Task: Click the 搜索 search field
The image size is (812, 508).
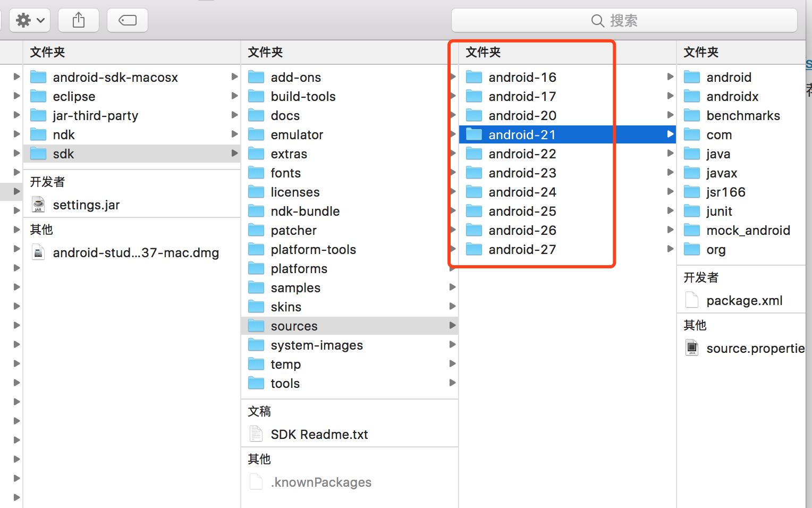Action: [624, 21]
